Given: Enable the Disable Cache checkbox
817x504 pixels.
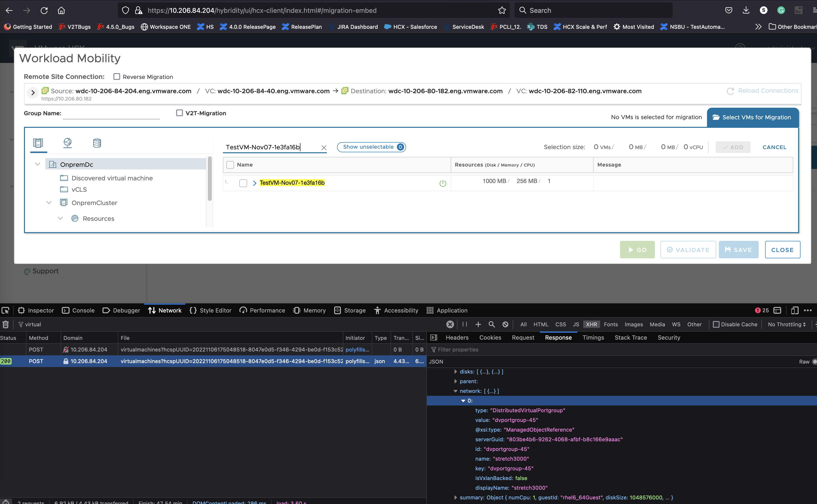Looking at the screenshot, I should (x=716, y=324).
